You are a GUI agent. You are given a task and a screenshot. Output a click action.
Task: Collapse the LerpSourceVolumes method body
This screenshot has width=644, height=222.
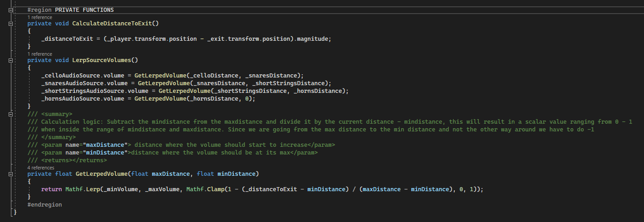pos(11,60)
